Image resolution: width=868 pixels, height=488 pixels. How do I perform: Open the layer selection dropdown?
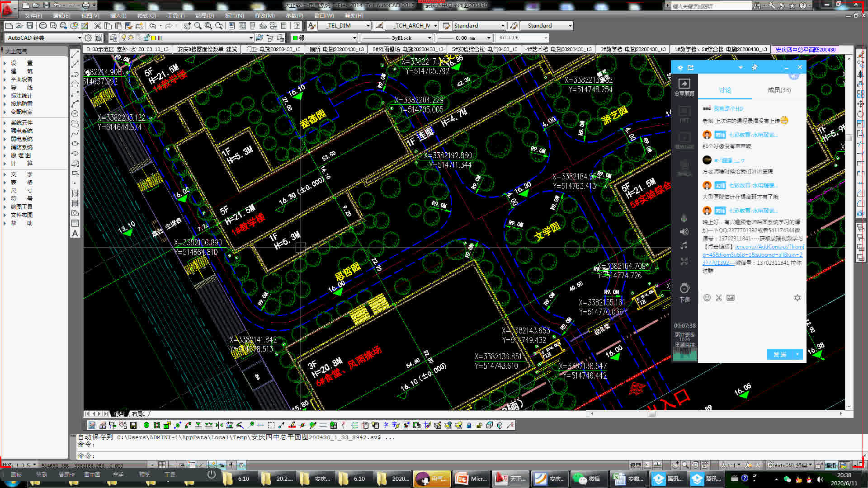[186, 38]
